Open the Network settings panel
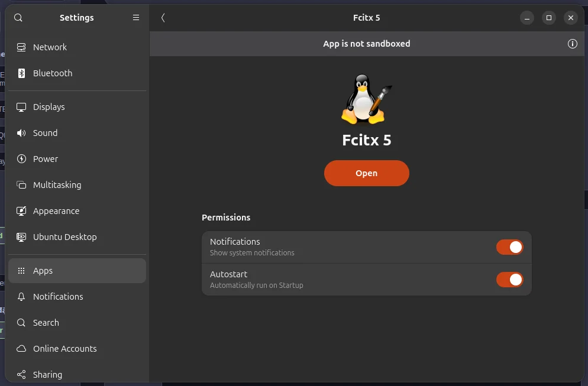588x386 pixels. (x=77, y=47)
